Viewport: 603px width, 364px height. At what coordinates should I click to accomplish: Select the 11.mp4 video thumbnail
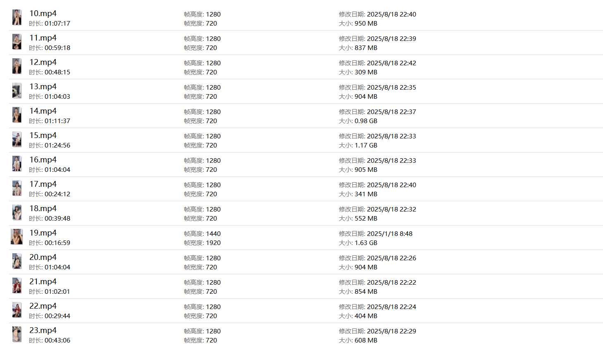point(17,42)
